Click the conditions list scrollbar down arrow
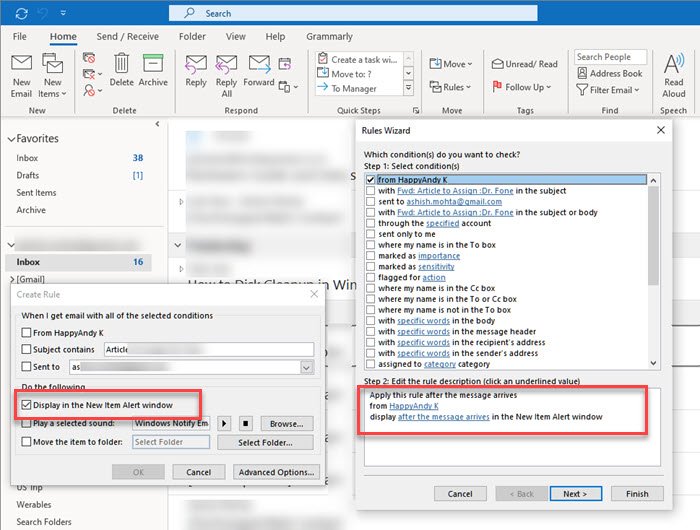This screenshot has width=700, height=530. tap(653, 363)
